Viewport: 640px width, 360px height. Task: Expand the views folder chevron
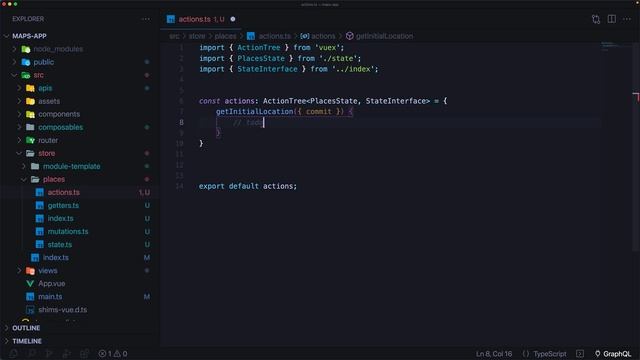click(19, 271)
